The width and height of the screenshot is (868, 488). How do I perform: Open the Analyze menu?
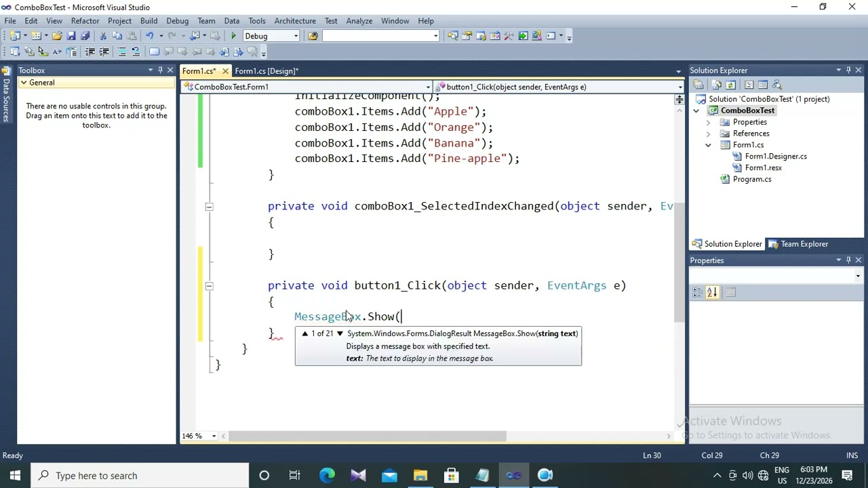pos(359,21)
